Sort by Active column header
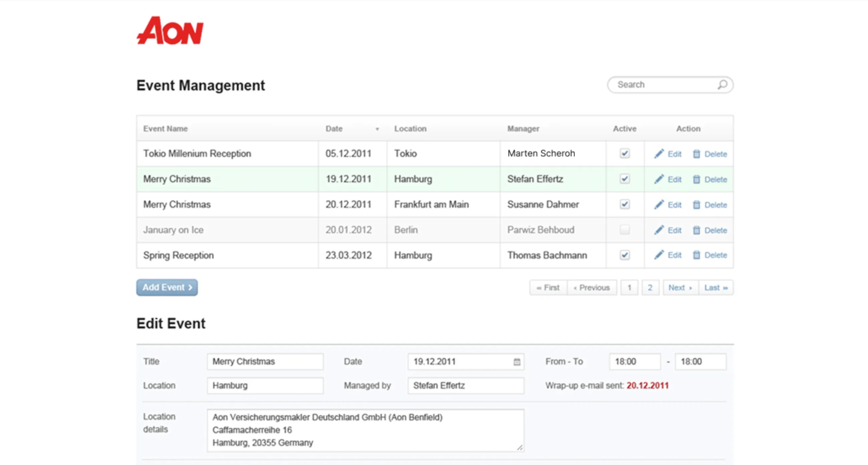The image size is (868, 465). pos(624,129)
